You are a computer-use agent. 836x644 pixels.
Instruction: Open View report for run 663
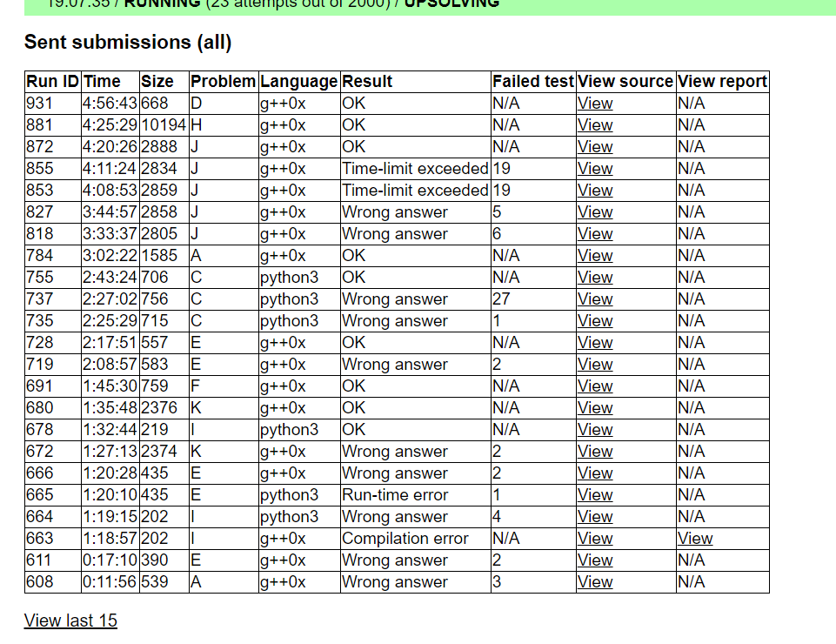tap(695, 539)
